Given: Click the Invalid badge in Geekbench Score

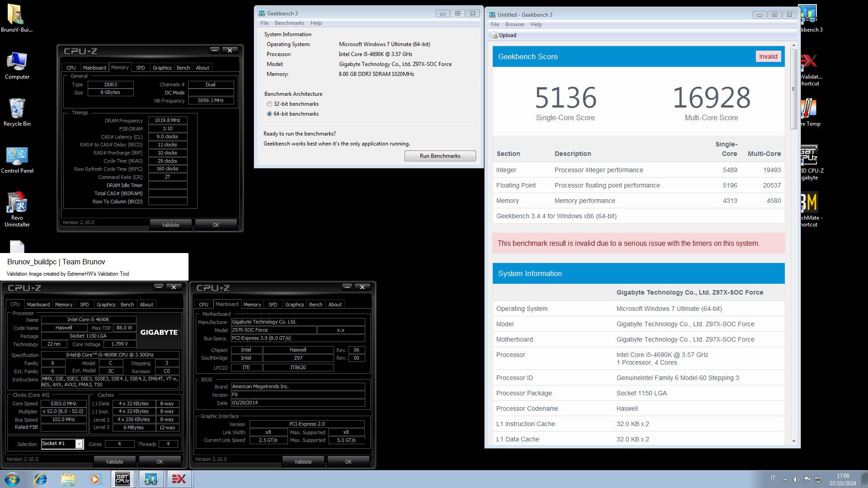Looking at the screenshot, I should (x=768, y=56).
